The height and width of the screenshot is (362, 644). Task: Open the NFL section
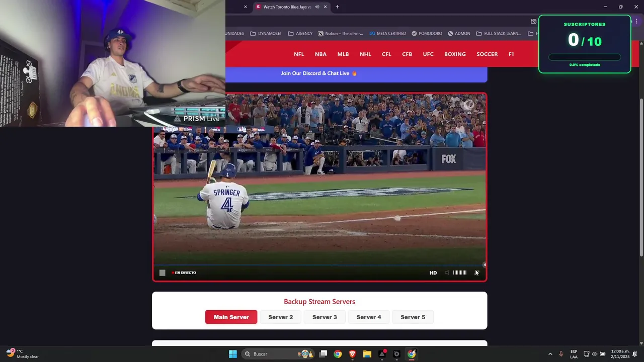[x=299, y=54]
